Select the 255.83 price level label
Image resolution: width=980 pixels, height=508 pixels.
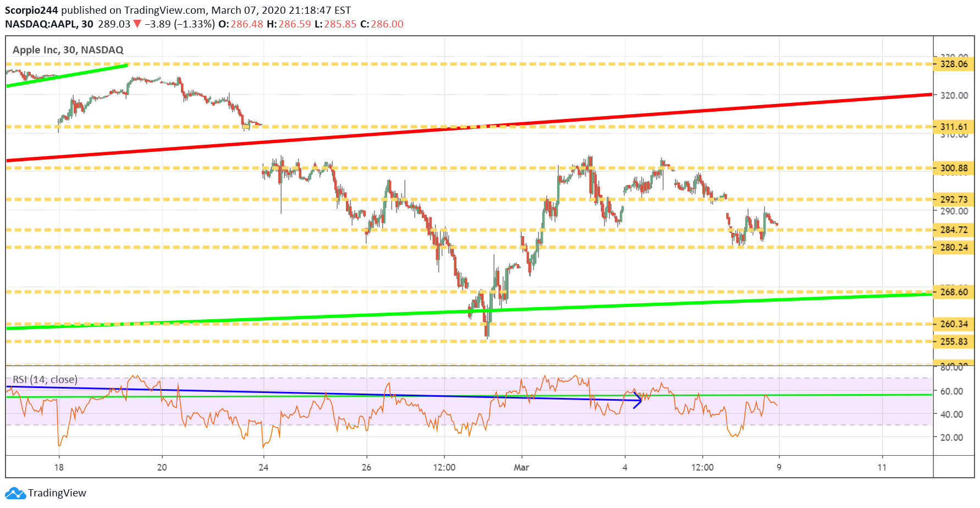point(954,342)
